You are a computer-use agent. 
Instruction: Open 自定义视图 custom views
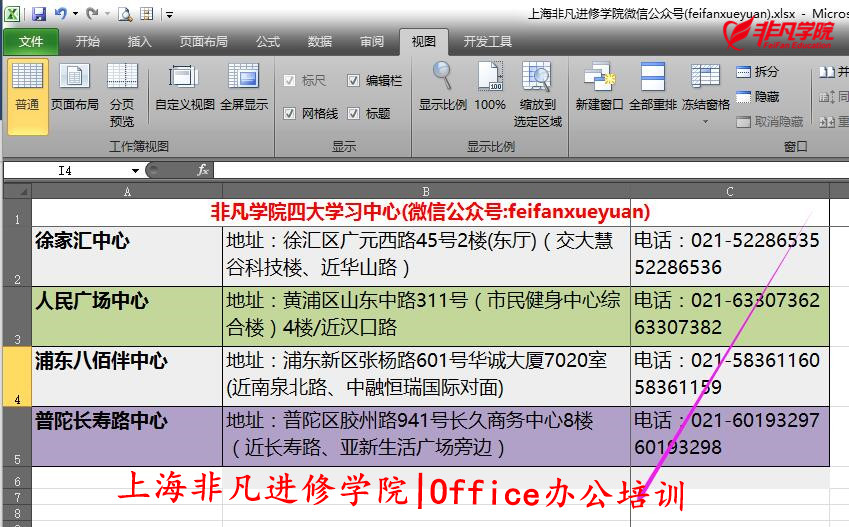click(x=185, y=87)
